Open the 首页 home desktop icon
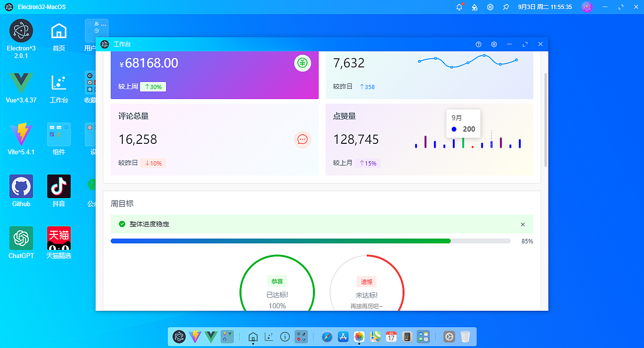 pos(59,31)
